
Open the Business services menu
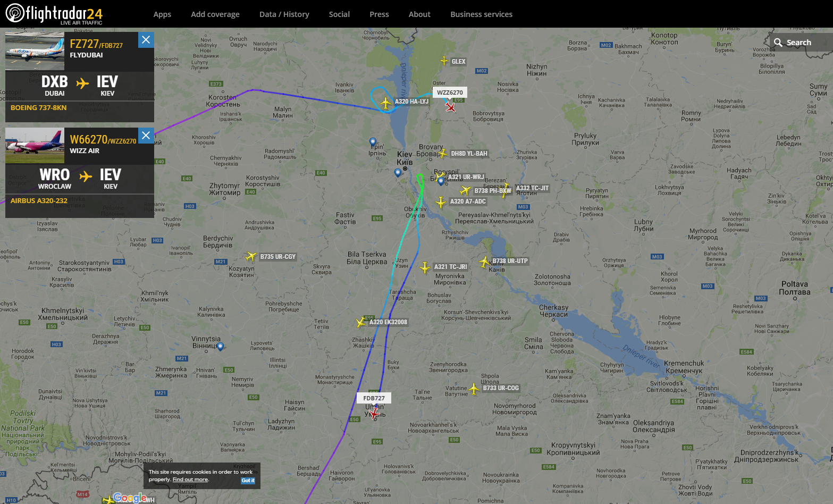482,14
